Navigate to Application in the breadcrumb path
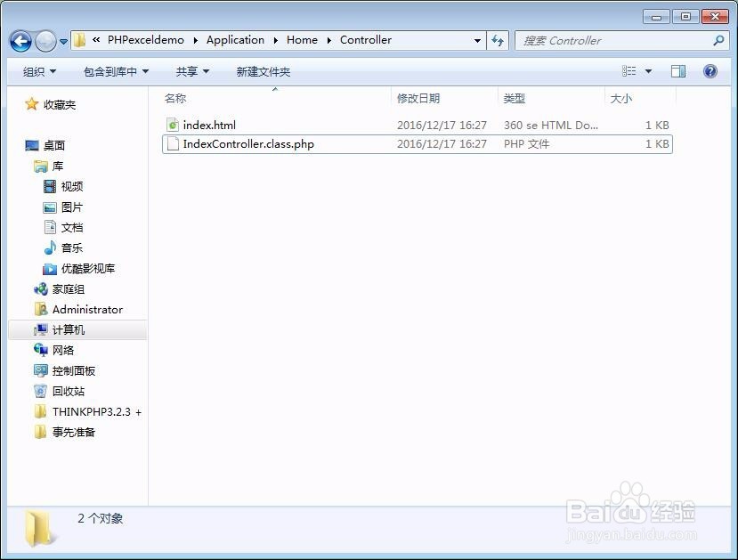Viewport: 738px width, 560px height. point(235,40)
